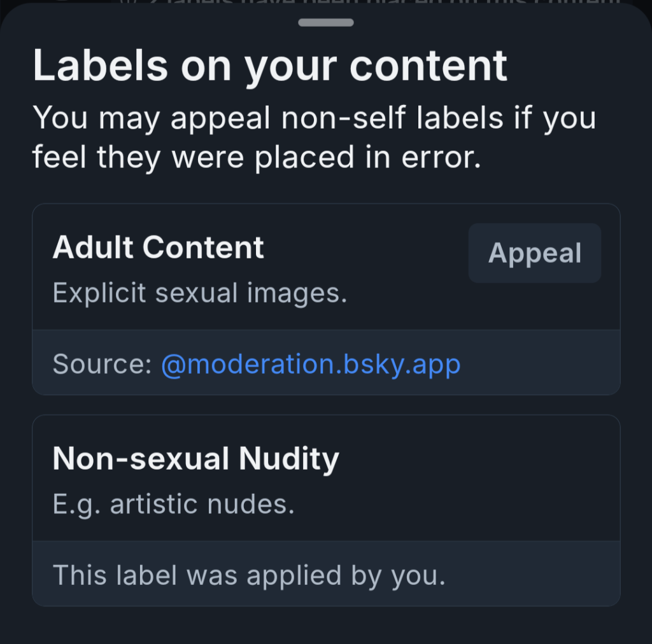Screen dimensions: 652x644
Task: Select the "Non-sexual Nudity" label title
Action: point(195,459)
